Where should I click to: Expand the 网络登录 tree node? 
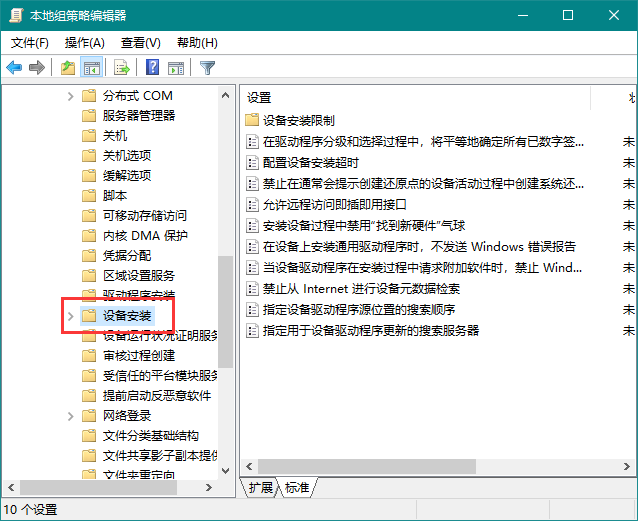(x=70, y=416)
